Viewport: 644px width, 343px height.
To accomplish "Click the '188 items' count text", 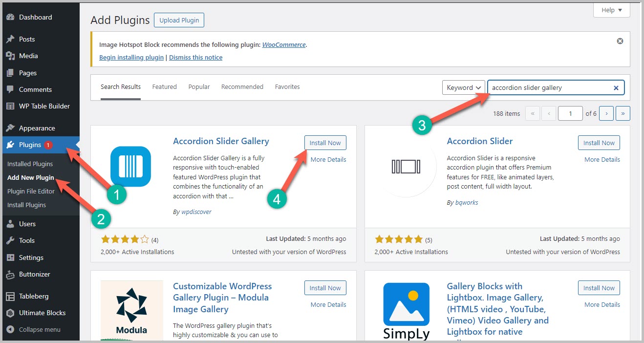I will coord(507,113).
